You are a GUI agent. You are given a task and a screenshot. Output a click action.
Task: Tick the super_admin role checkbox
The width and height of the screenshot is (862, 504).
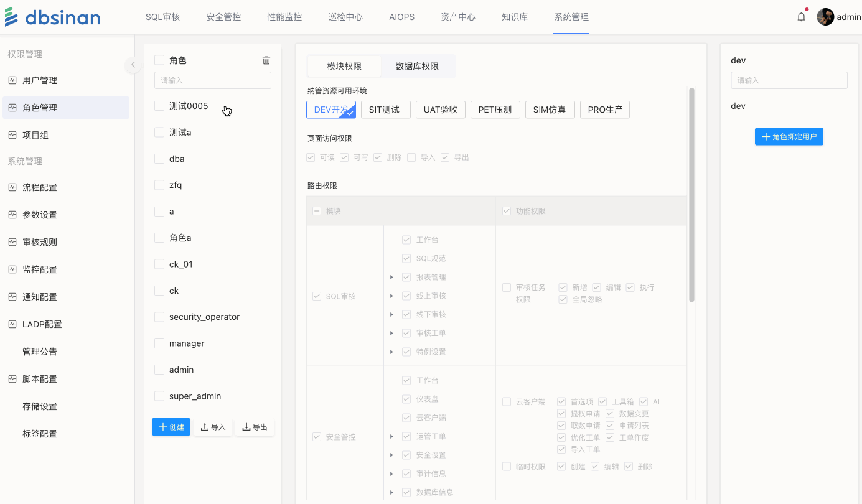tap(159, 396)
